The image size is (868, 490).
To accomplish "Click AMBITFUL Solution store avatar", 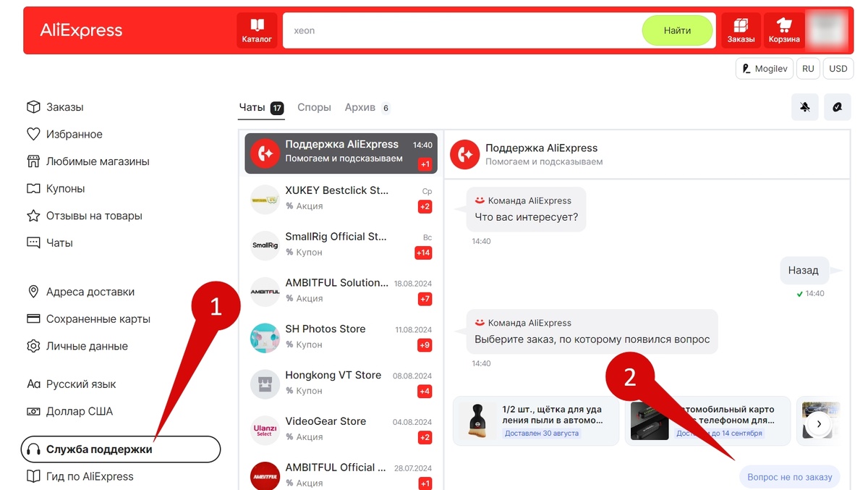I will 265,292.
